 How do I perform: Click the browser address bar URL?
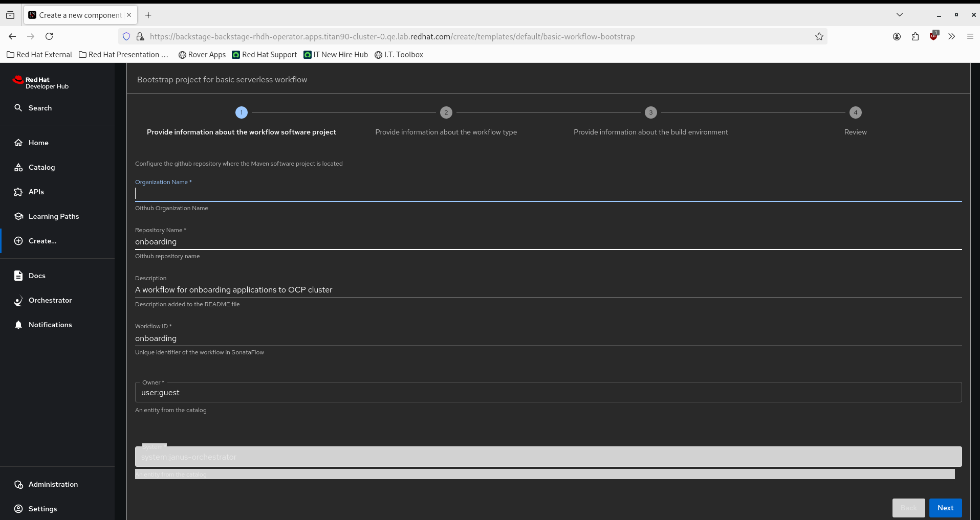[x=393, y=36]
